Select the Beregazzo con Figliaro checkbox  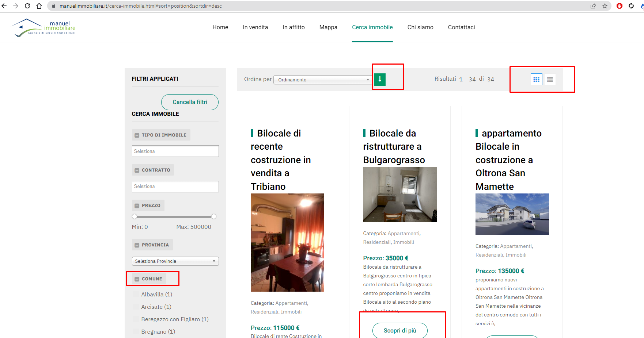pyautogui.click(x=136, y=319)
